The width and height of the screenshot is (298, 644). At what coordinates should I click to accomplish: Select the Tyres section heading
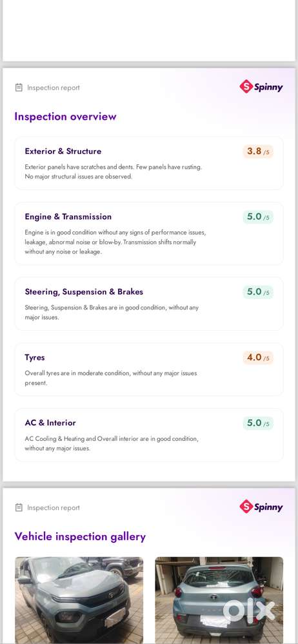tap(35, 357)
